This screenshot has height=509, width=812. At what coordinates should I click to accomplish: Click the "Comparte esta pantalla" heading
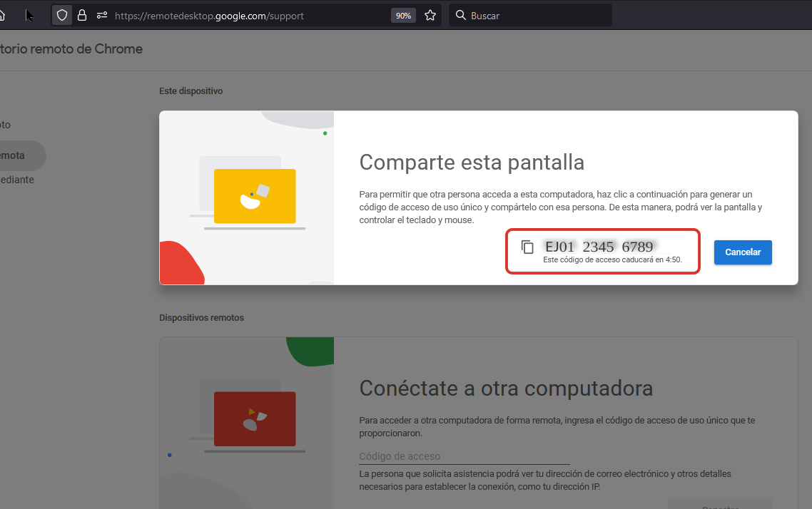pyautogui.click(x=472, y=163)
